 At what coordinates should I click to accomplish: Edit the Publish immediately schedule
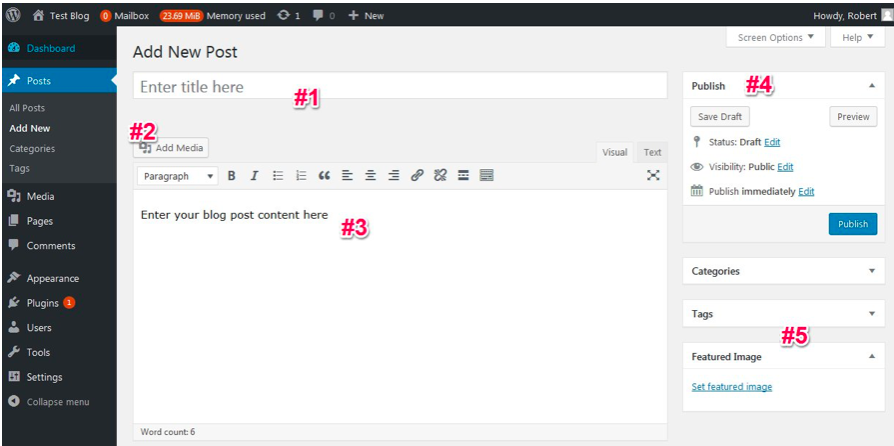806,192
